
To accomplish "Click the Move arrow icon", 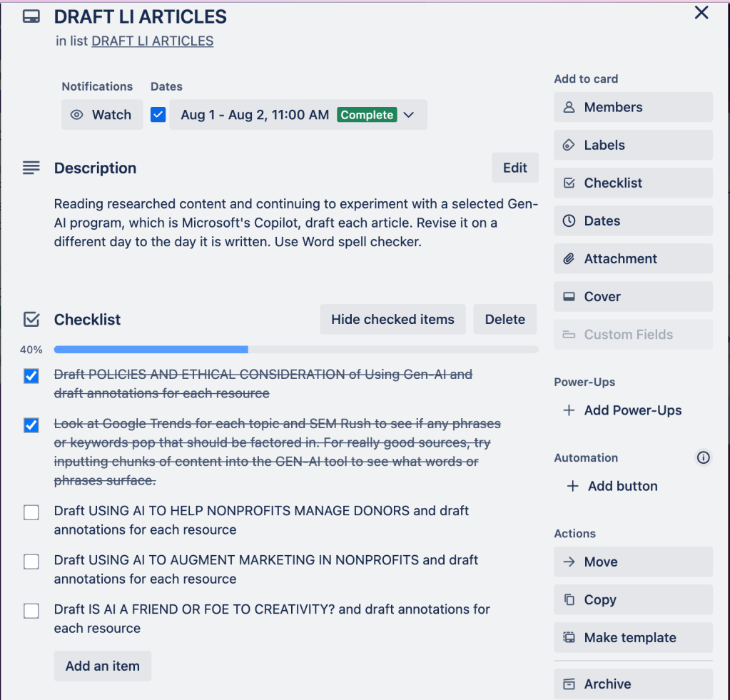I will 569,562.
